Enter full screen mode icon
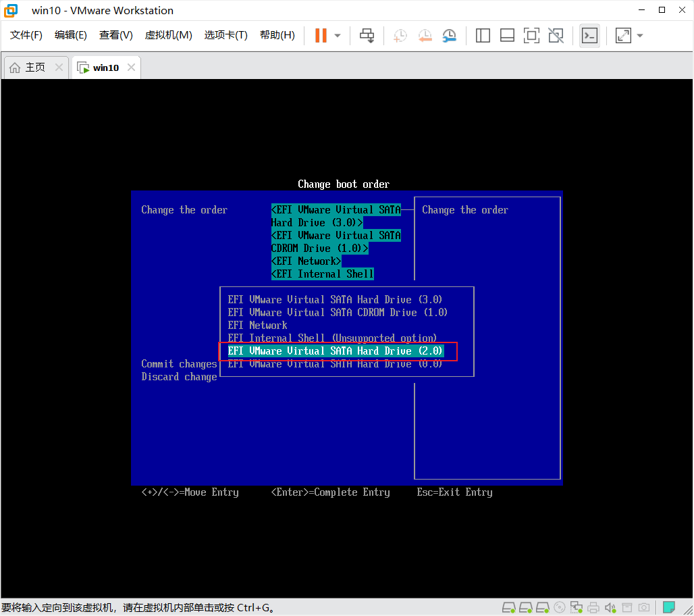The image size is (694, 616). [x=531, y=35]
